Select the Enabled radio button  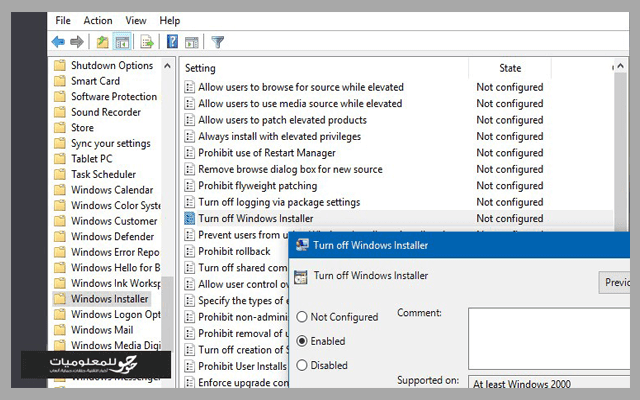coord(303,341)
